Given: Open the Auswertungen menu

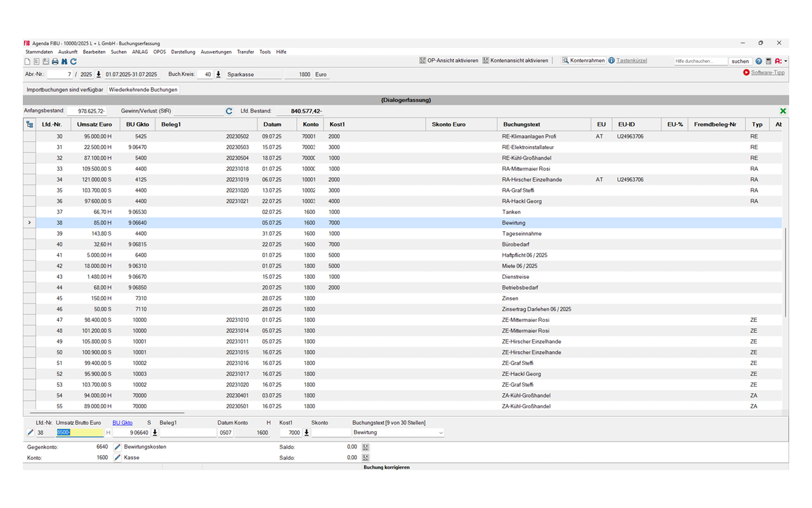Looking at the screenshot, I should 216,52.
